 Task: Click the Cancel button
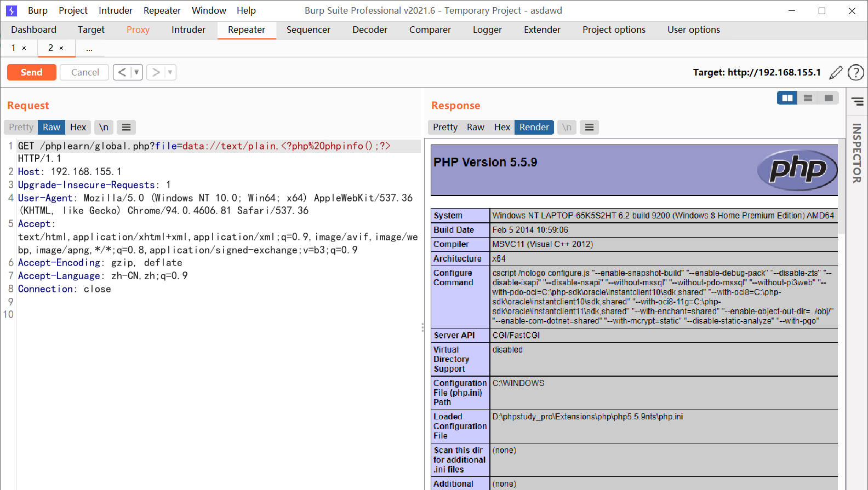point(85,72)
